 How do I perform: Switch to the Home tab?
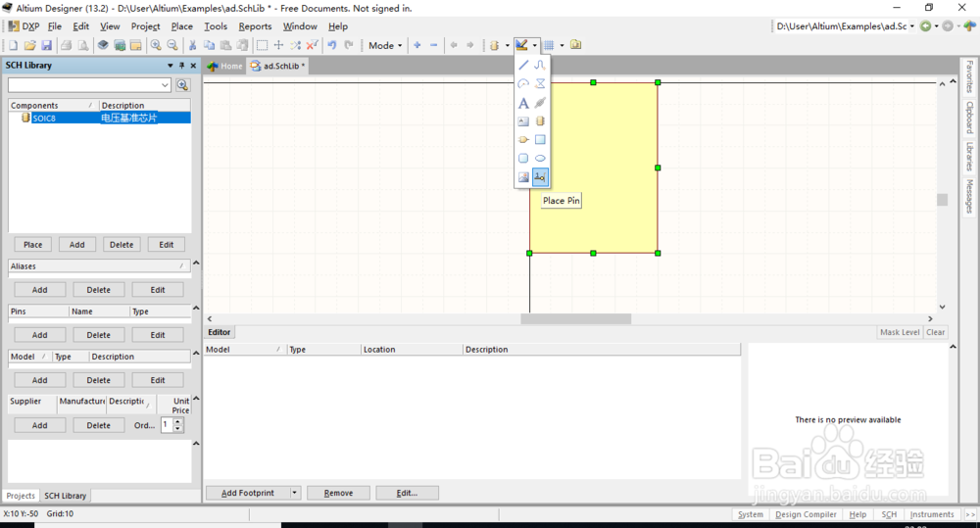(x=225, y=66)
